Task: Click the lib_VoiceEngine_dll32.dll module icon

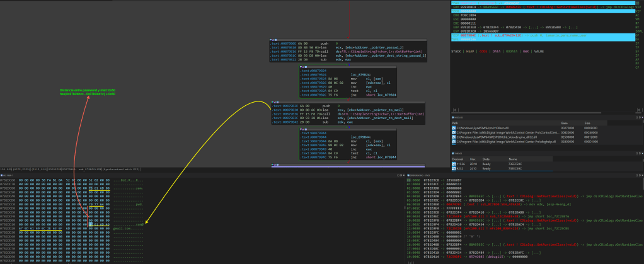Action: [455, 137]
